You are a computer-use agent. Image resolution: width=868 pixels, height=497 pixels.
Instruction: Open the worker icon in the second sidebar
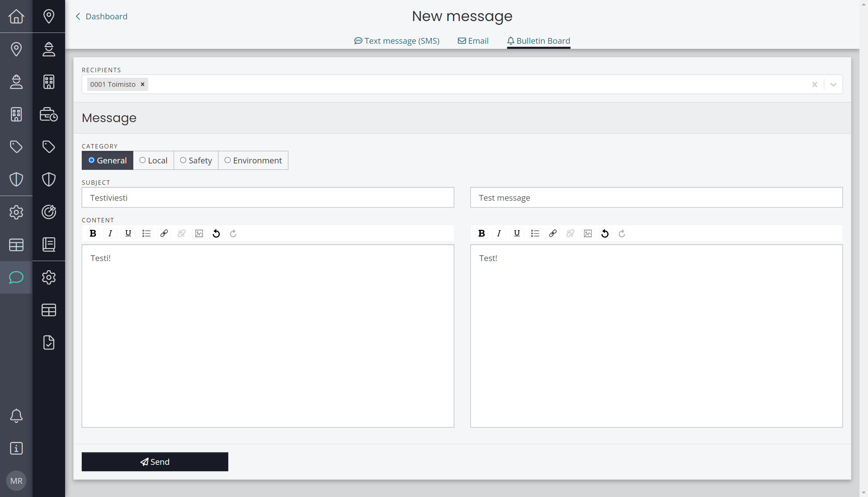click(49, 49)
